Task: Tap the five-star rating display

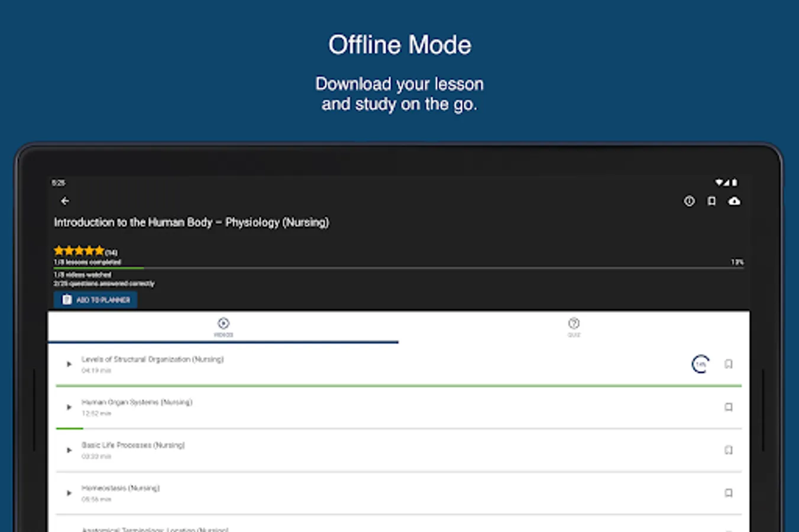Action: pyautogui.click(x=80, y=250)
